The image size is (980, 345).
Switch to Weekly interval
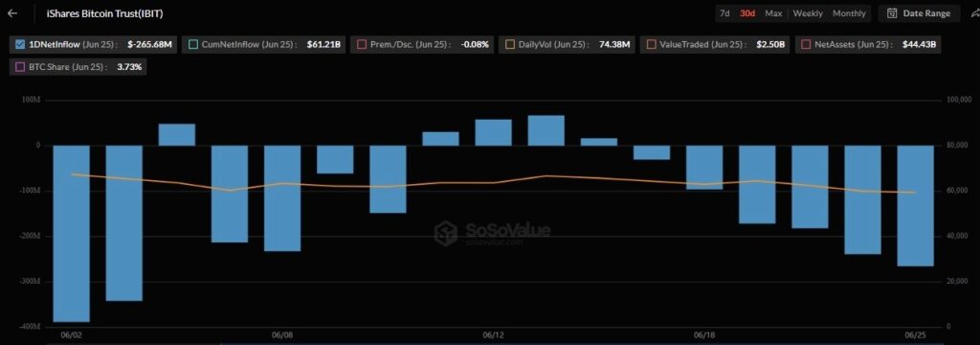coord(808,13)
